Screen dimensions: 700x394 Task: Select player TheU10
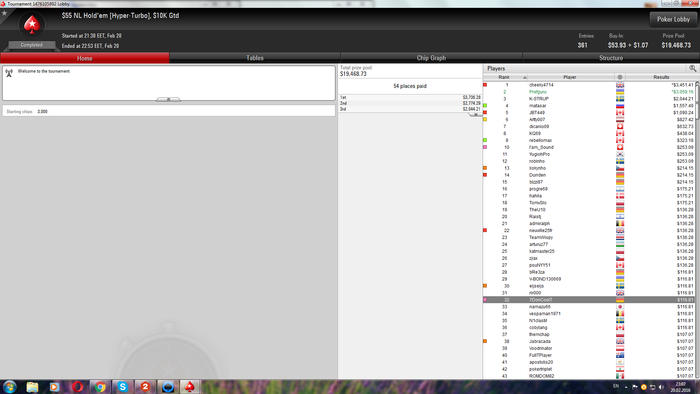point(589,210)
